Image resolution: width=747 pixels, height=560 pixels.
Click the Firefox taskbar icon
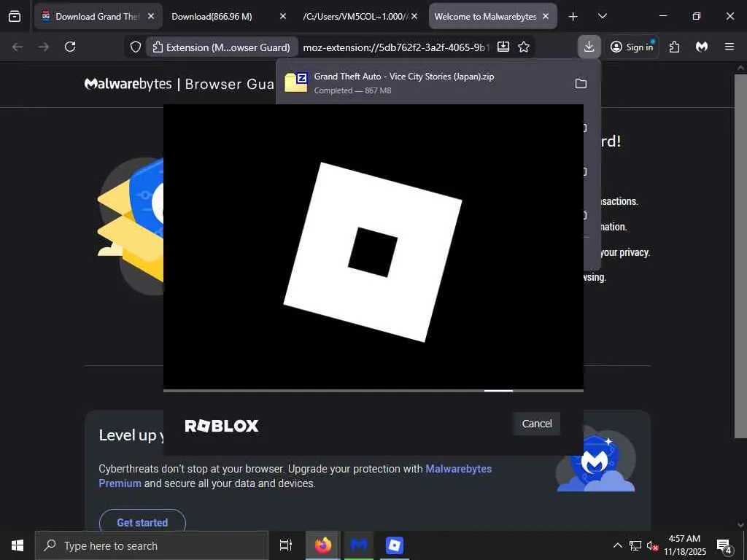[x=322, y=545]
